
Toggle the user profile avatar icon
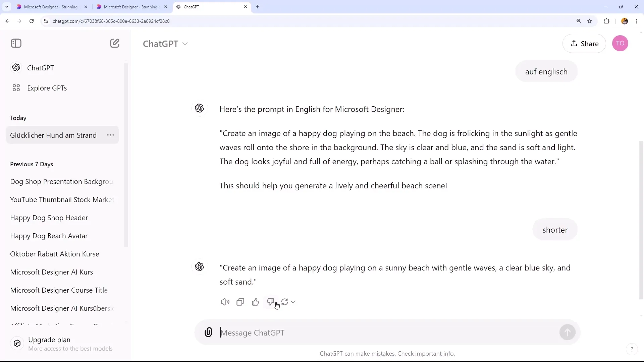(620, 43)
